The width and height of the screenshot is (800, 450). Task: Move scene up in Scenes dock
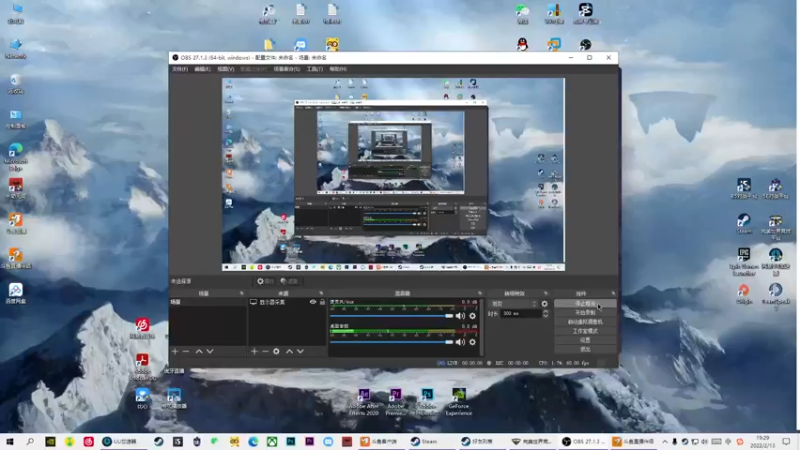[x=199, y=352]
